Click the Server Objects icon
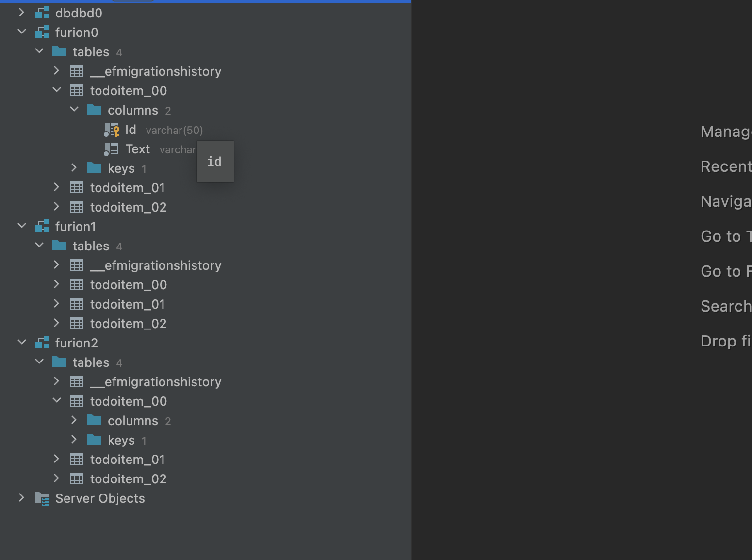 point(42,498)
